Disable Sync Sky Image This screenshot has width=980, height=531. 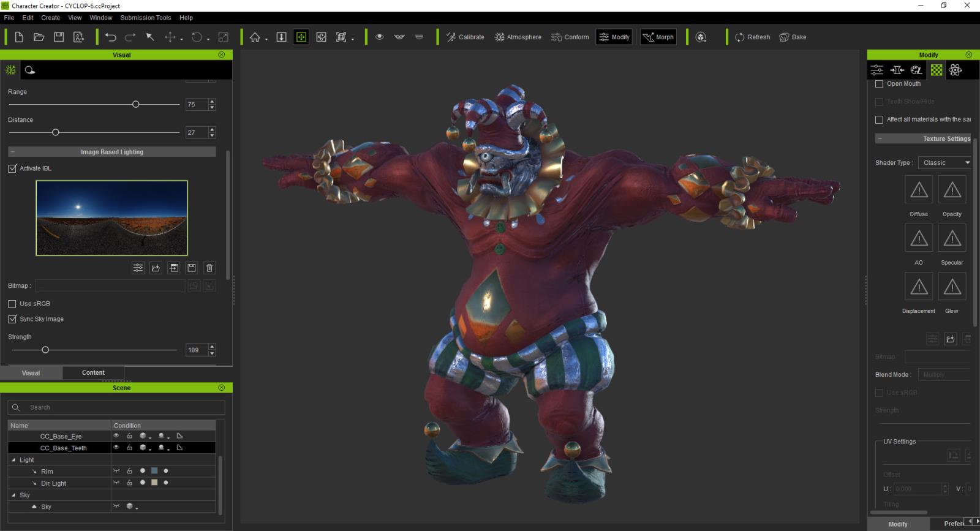[x=12, y=319]
